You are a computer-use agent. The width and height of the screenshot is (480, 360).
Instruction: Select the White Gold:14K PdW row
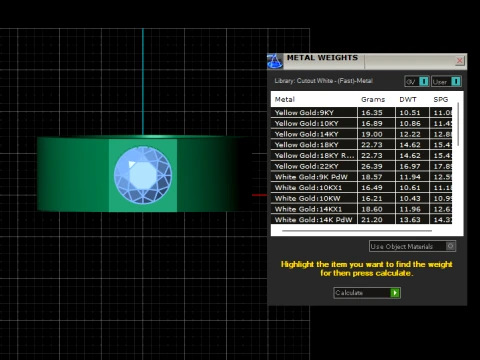361,219
